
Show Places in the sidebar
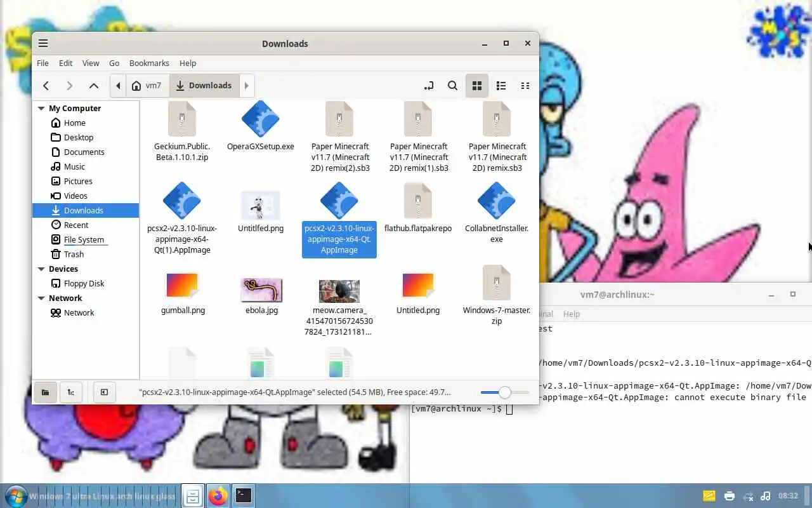[x=46, y=392]
